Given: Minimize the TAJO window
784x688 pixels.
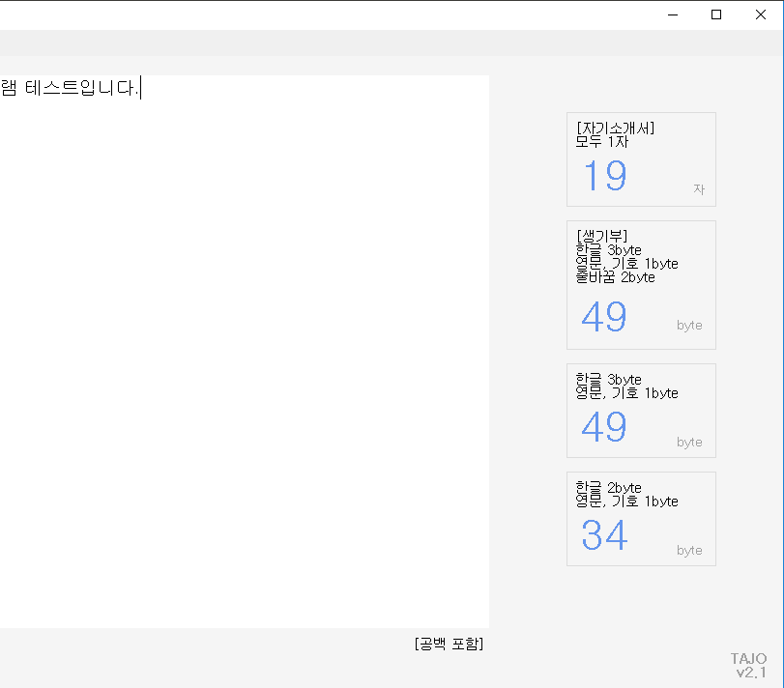Looking at the screenshot, I should tap(673, 15).
